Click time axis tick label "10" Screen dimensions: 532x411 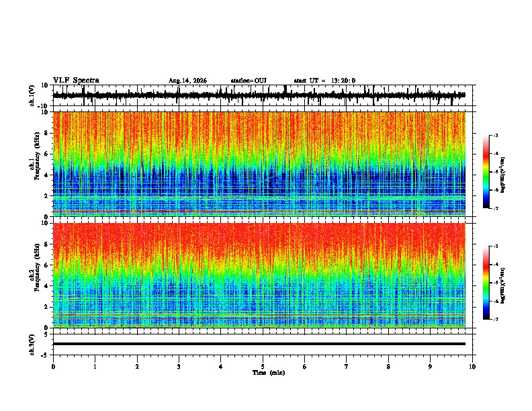click(472, 367)
